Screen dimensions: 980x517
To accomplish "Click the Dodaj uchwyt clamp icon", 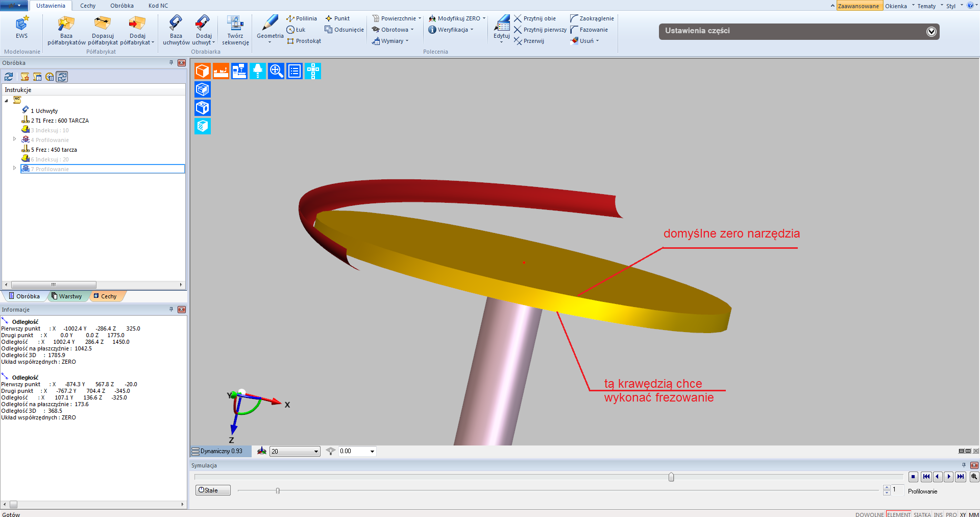I will click(x=203, y=24).
